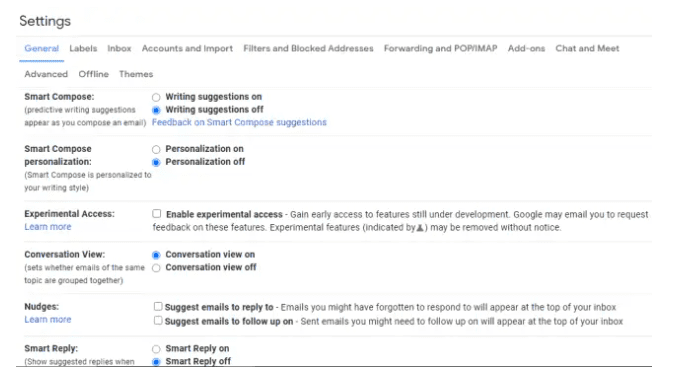The height and width of the screenshot is (376, 685).
Task: Open the Themes tab
Action: tap(136, 74)
